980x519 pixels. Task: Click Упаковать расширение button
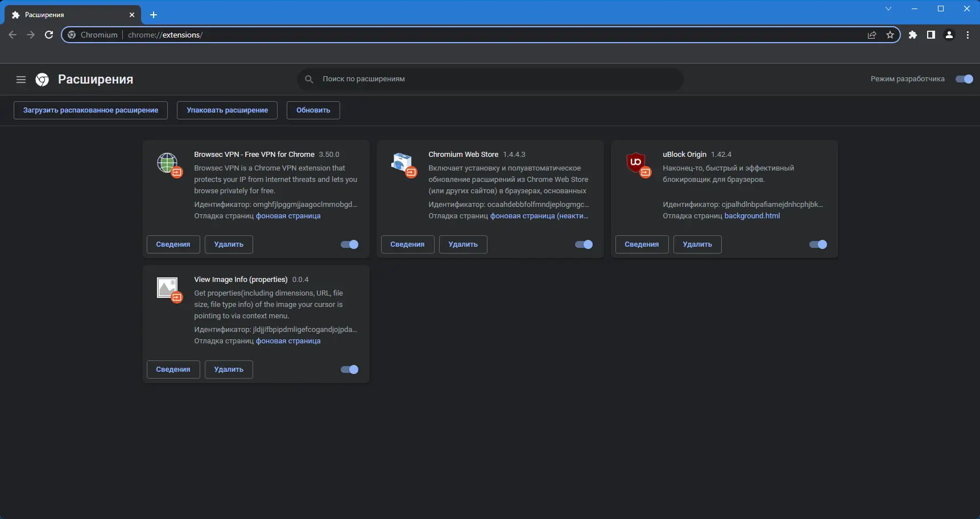pyautogui.click(x=228, y=110)
